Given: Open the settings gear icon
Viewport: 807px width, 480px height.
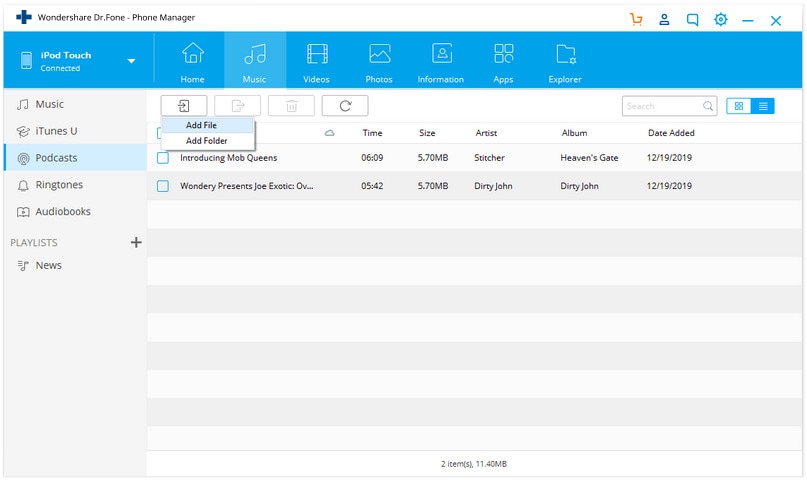Looking at the screenshot, I should (721, 20).
